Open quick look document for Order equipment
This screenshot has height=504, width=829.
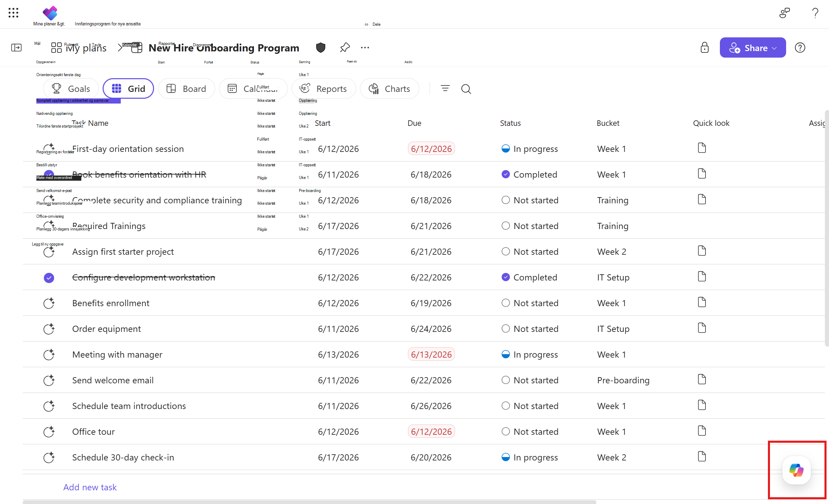pyautogui.click(x=702, y=328)
